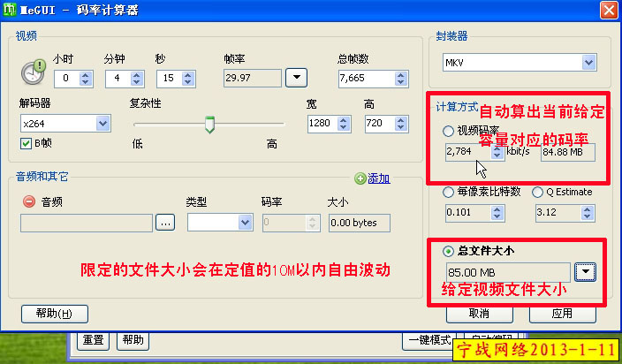Click the 2,784 video bitrate value field
The width and height of the screenshot is (622, 364).
(x=468, y=152)
